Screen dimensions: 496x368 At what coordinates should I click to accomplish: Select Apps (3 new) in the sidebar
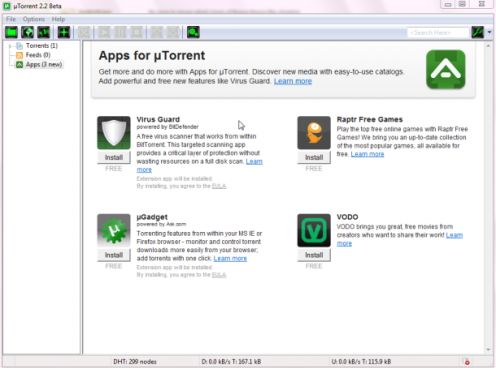[x=44, y=64]
